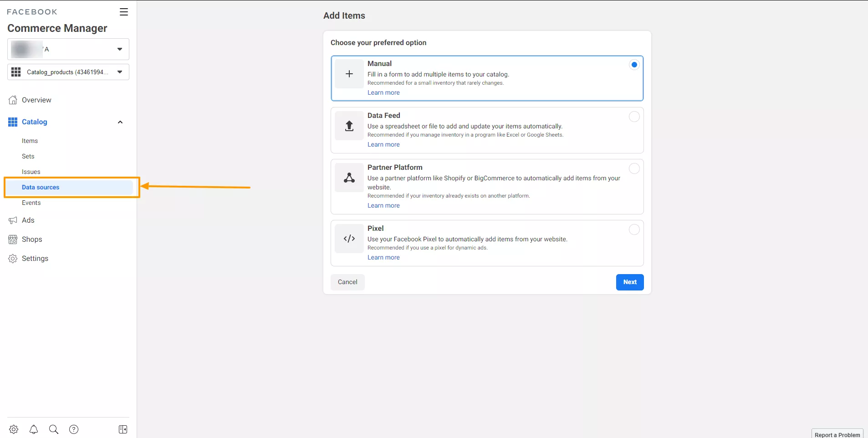Click the catalog grid icon in the selector
The height and width of the screenshot is (438, 868).
16,72
